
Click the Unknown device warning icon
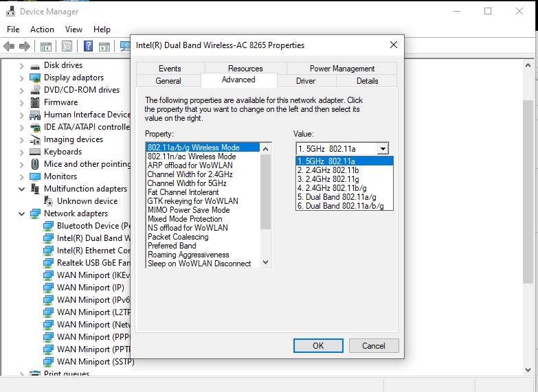(x=48, y=201)
